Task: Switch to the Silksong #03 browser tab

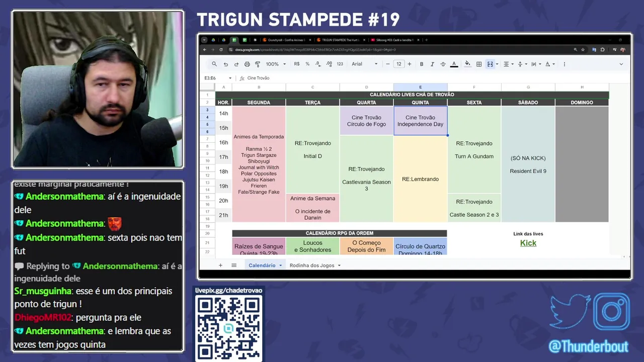Action: (394, 40)
